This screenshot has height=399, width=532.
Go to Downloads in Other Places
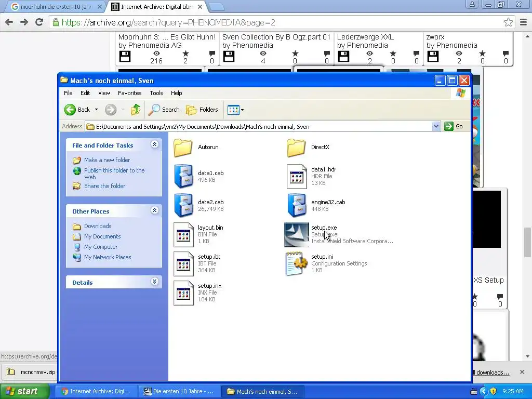(98, 226)
